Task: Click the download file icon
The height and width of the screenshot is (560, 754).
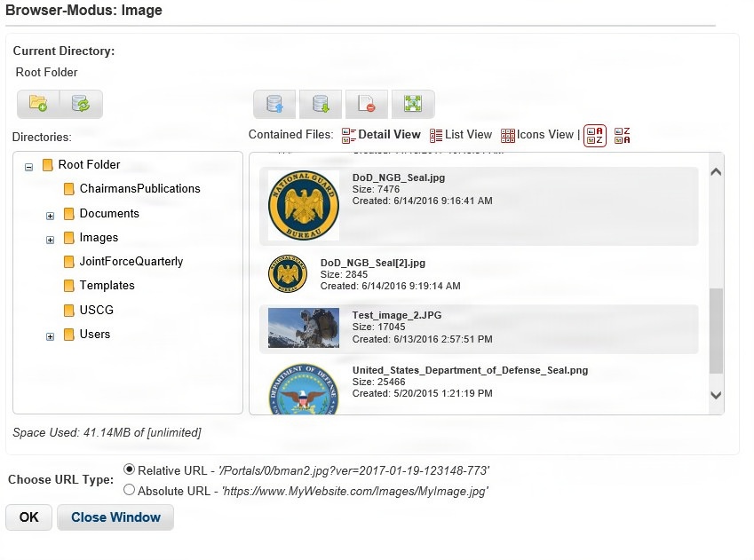Action: coord(321,103)
